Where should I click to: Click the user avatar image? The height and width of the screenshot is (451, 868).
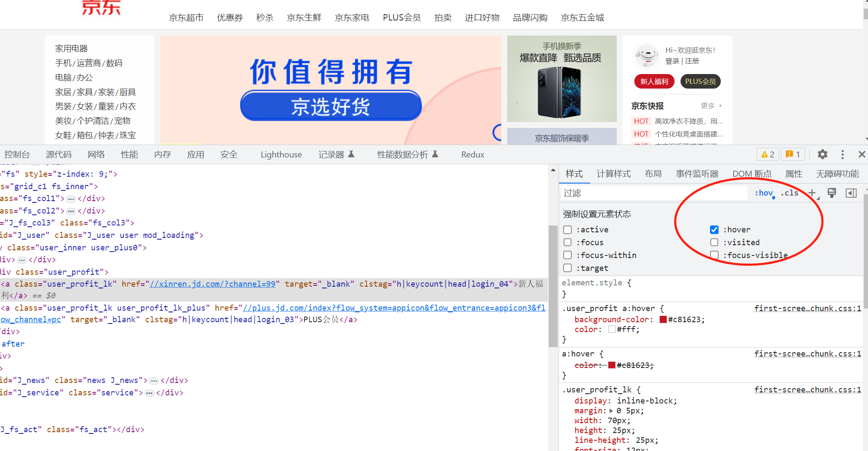[647, 56]
